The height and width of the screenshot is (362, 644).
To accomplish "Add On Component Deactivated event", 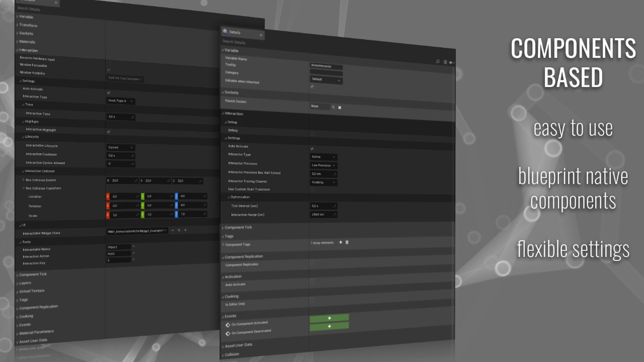I will pyautogui.click(x=329, y=326).
